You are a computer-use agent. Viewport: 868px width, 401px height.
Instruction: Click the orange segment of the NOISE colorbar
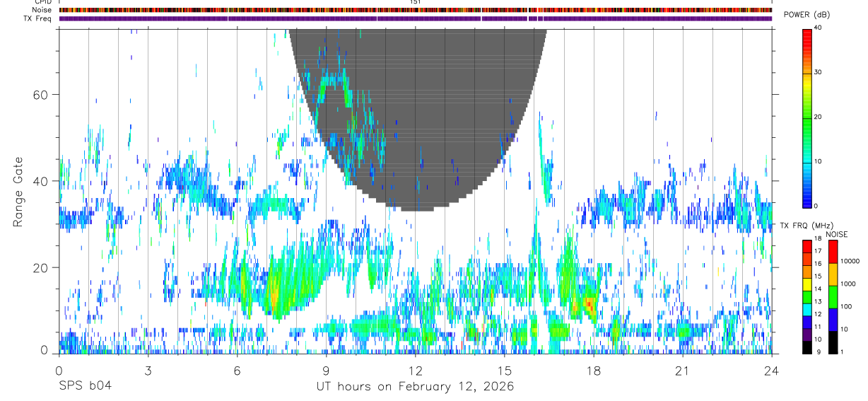833,274
